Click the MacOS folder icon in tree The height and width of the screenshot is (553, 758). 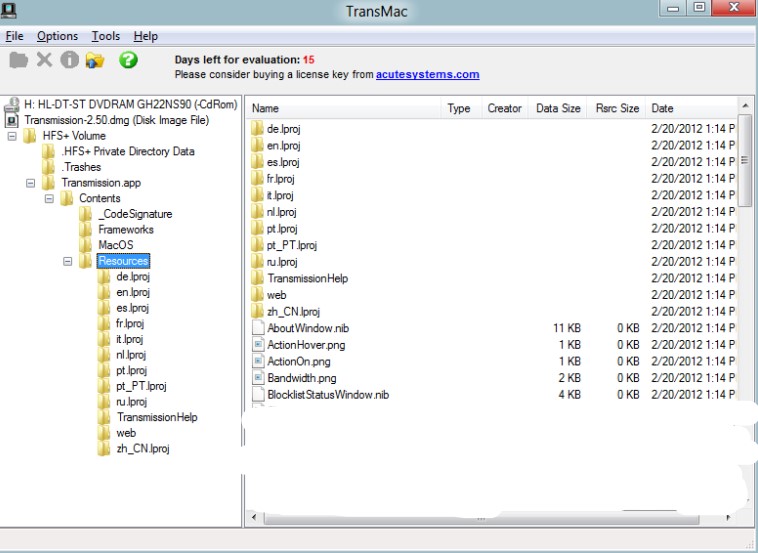[86, 245]
